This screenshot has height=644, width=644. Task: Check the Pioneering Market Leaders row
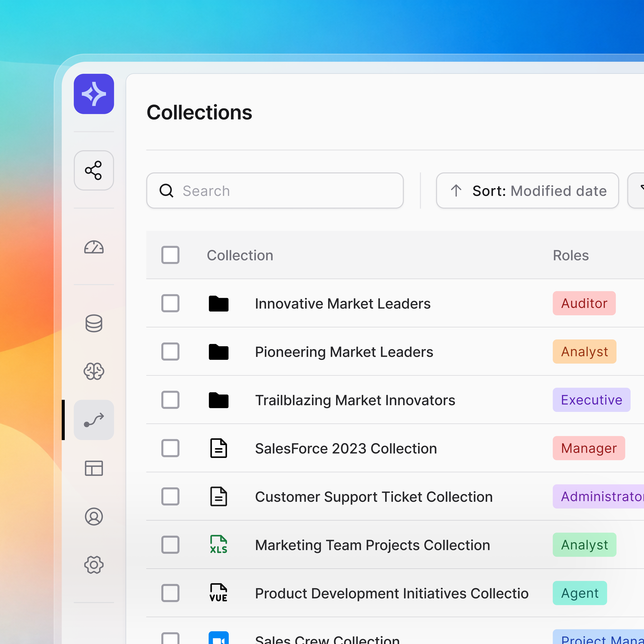170,352
